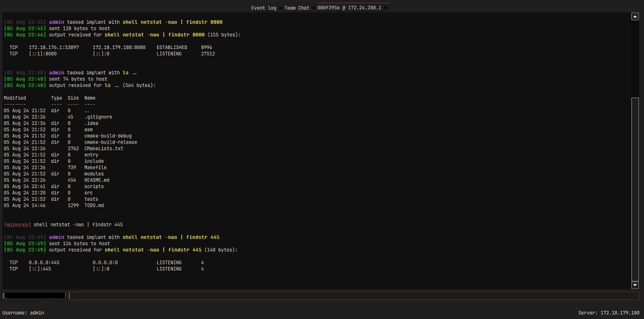The height and width of the screenshot is (319, 644).
Task: Click the ESTABLISHED connection state
Action: point(172,47)
